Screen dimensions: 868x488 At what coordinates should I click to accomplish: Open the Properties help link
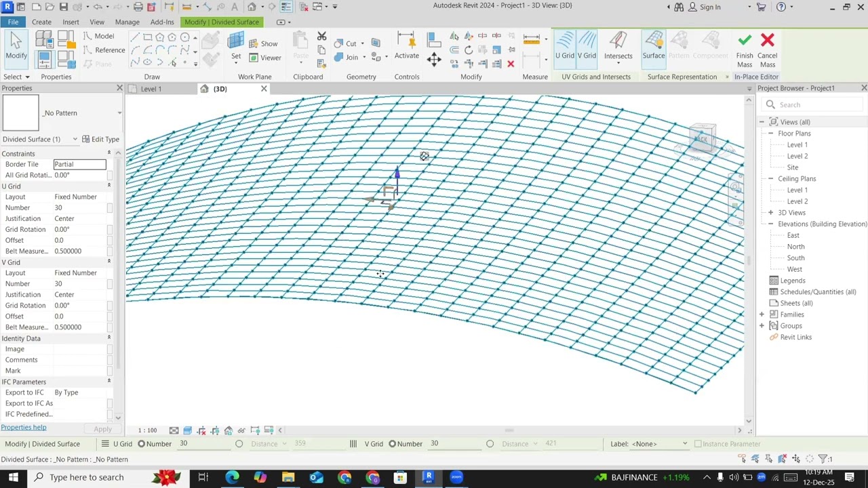click(x=24, y=427)
